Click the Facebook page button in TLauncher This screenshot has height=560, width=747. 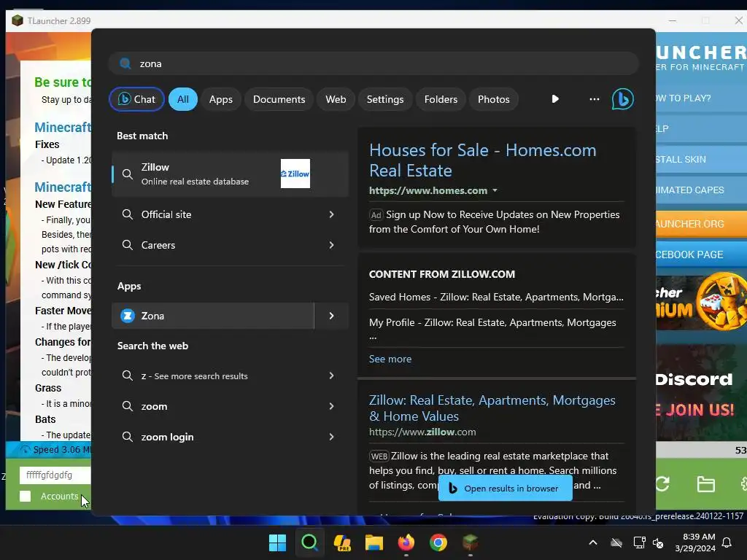click(701, 254)
